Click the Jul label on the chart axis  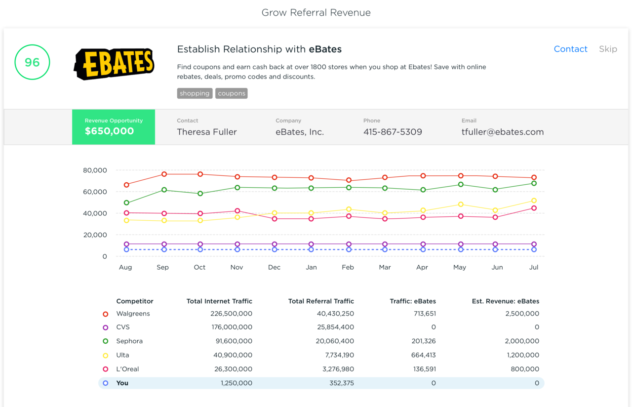[x=534, y=267]
